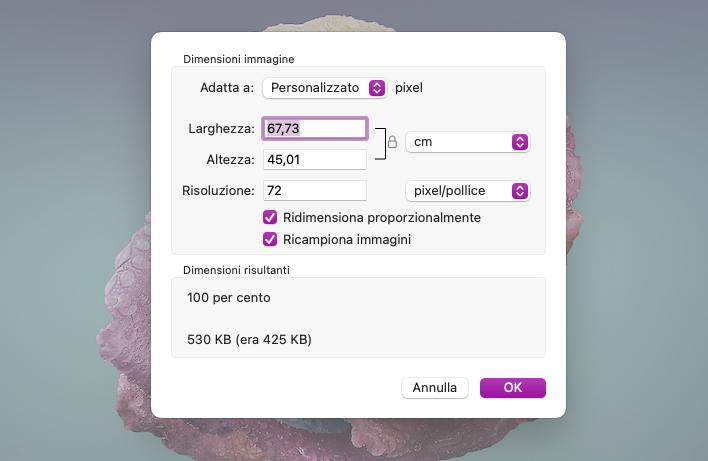Click the Dimensioni risultanti section heading

pyautogui.click(x=236, y=270)
